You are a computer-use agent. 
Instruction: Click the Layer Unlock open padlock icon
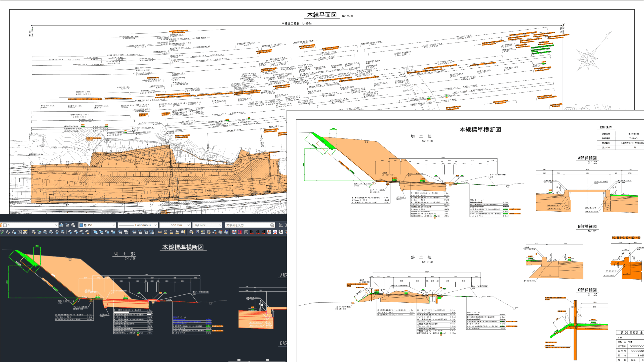(87, 232)
